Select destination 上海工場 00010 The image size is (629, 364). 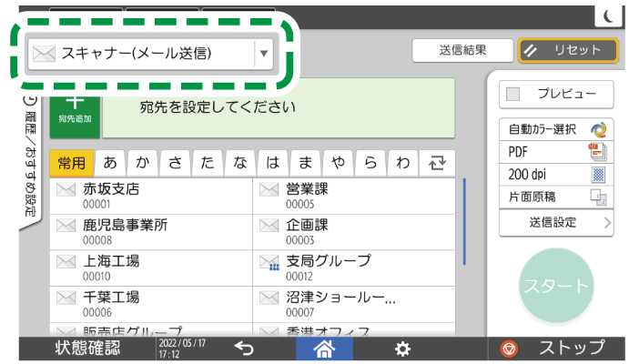tap(151, 268)
